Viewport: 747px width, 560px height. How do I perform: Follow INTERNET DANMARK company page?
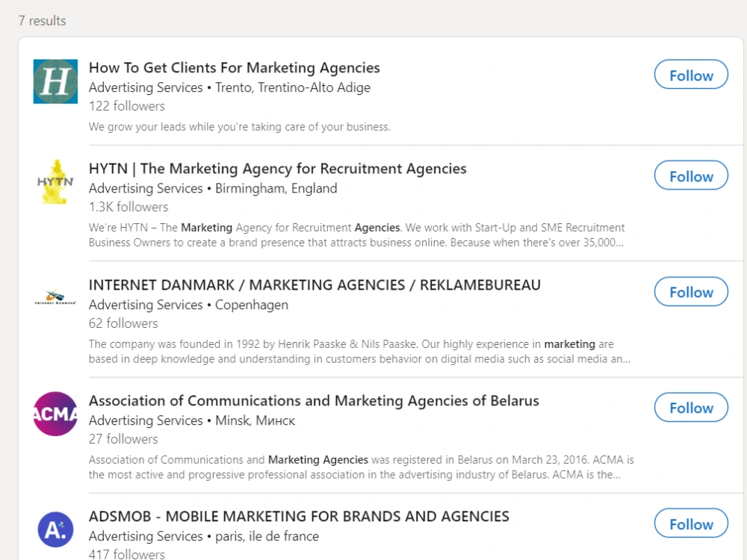pos(691,291)
